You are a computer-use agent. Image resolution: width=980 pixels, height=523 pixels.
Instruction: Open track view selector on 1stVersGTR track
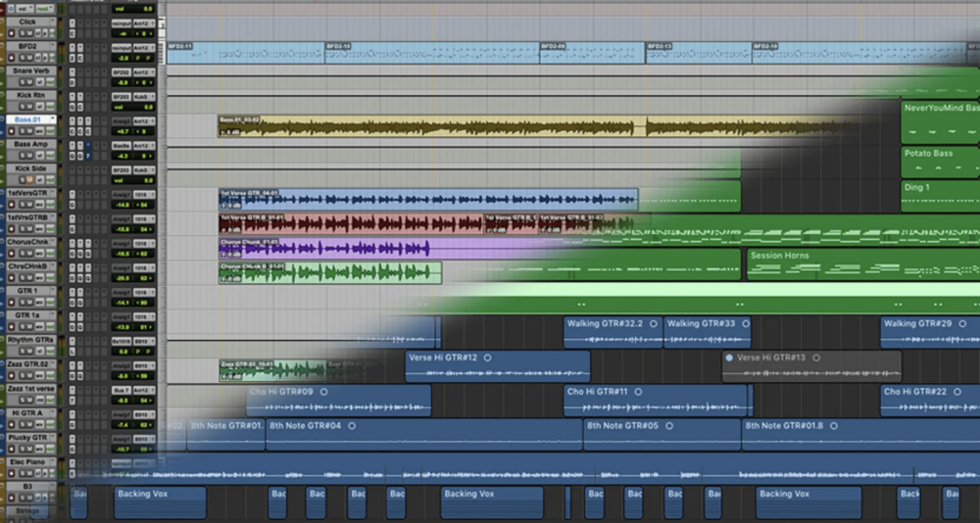coord(40,205)
